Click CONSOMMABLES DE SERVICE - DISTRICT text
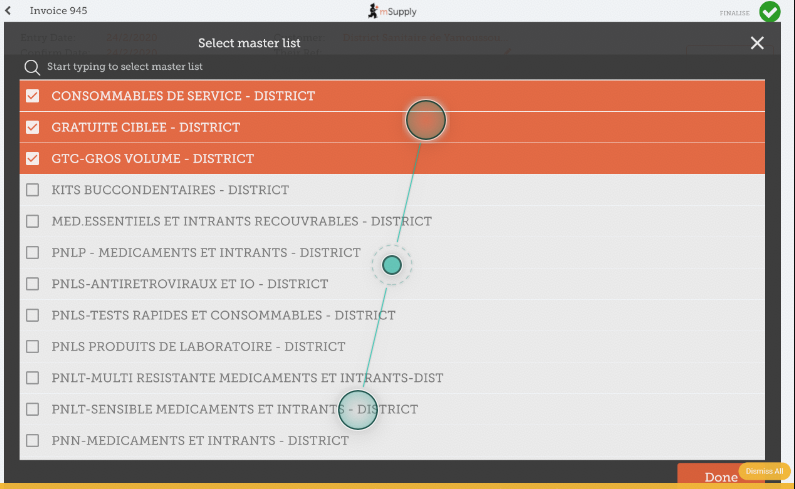This screenshot has width=795, height=489. [183, 96]
